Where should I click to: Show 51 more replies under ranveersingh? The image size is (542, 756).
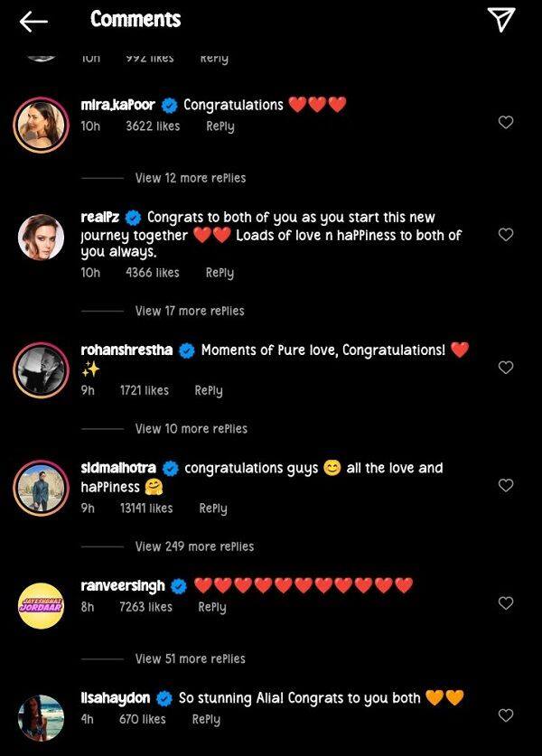point(190,658)
